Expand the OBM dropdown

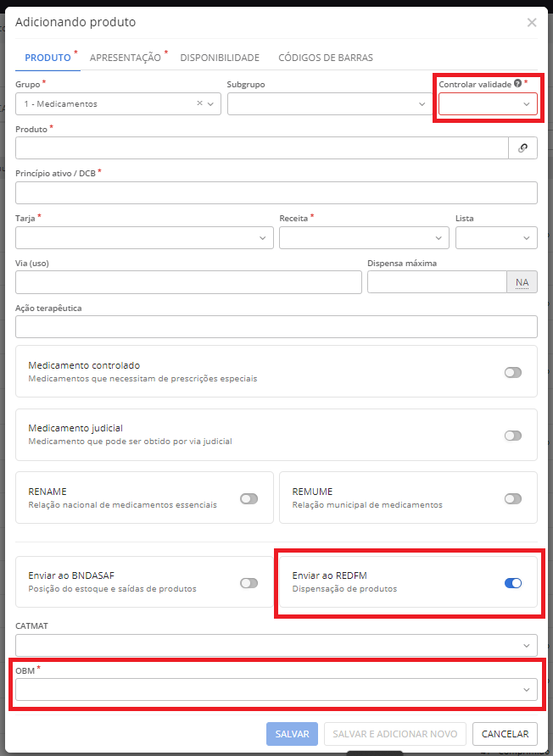[x=276, y=690]
